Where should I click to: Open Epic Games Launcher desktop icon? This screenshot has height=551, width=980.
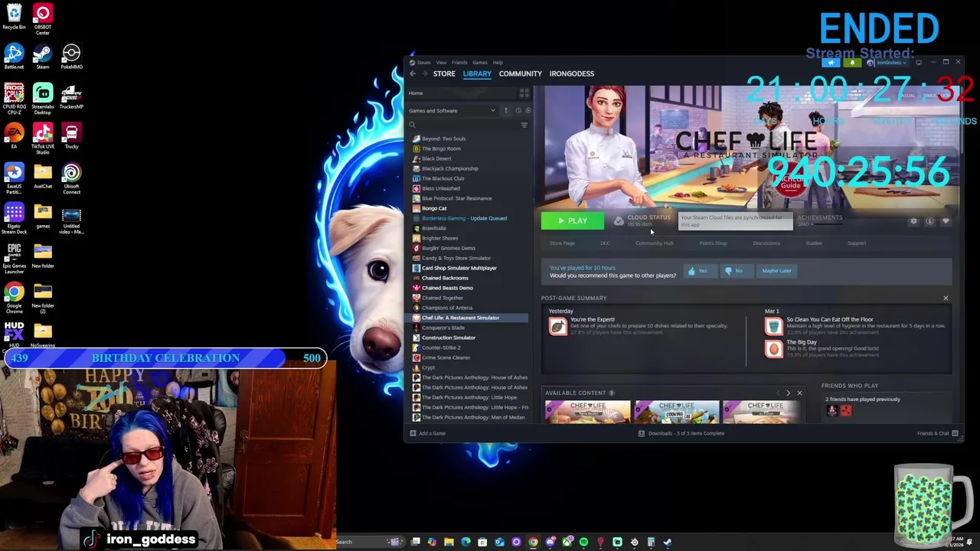click(14, 256)
